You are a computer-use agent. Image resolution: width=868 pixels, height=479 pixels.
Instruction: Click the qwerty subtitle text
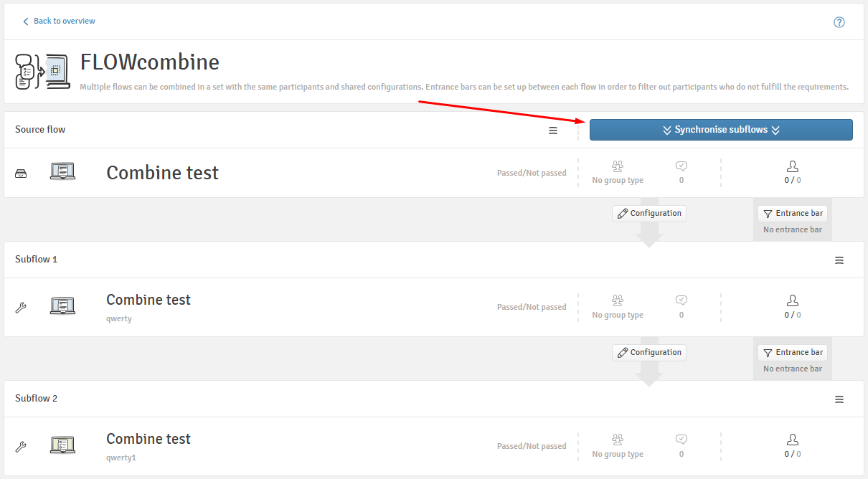tap(119, 319)
